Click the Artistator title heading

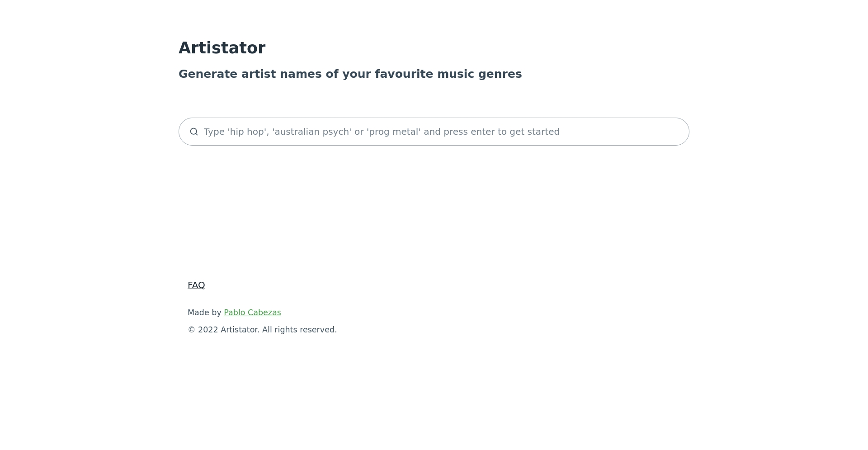222,48
